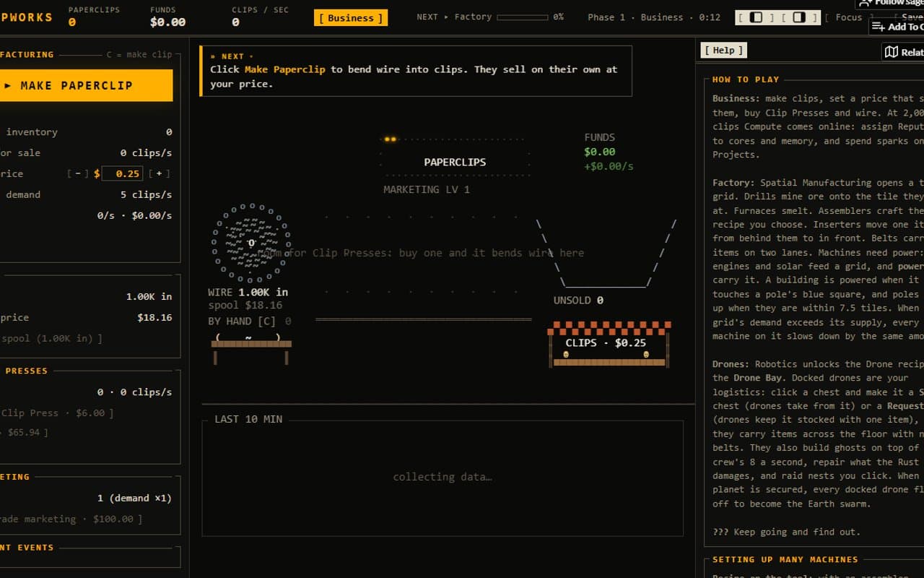Toggle the left panel layout icon
924x578 pixels.
click(756, 17)
